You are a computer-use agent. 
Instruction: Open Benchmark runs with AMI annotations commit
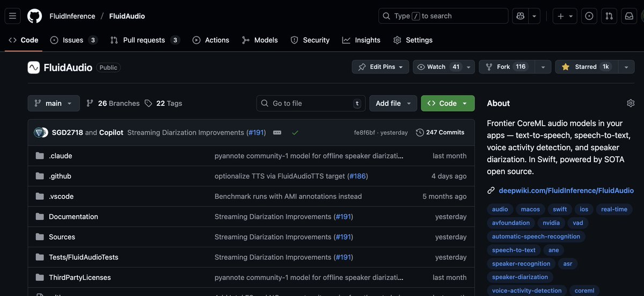coord(288,196)
